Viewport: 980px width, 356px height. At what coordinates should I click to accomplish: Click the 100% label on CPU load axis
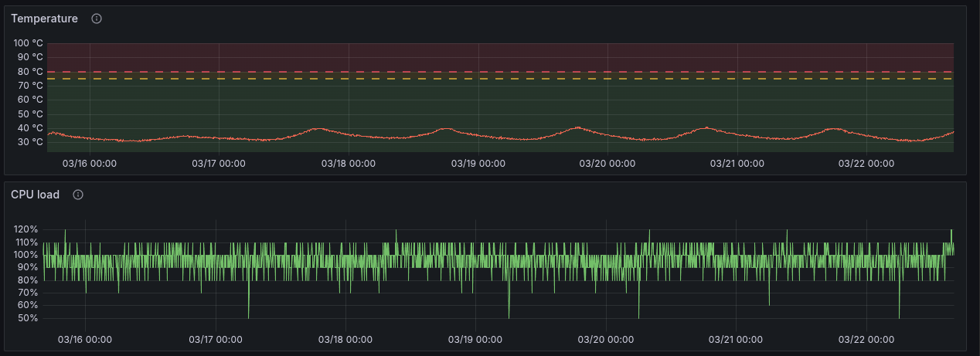click(x=26, y=255)
